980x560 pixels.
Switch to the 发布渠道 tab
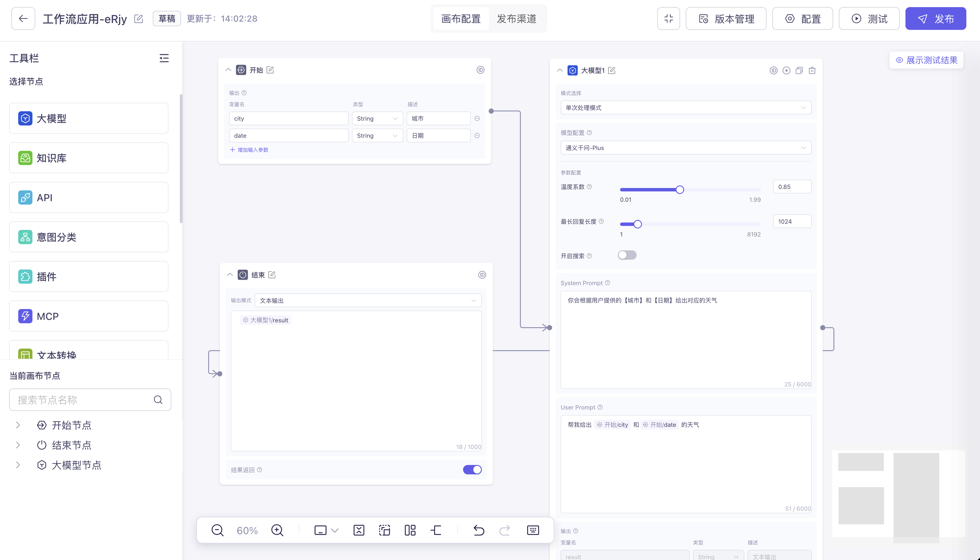[x=516, y=19]
